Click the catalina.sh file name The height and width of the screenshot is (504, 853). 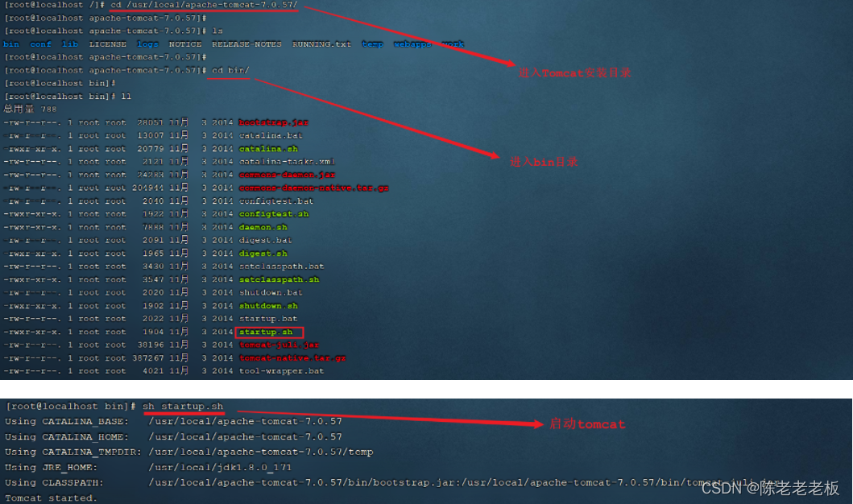[268, 148]
